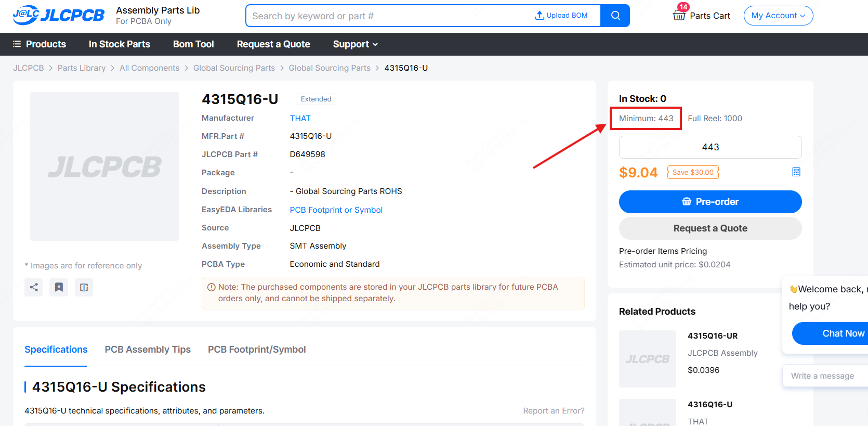Click the 4315Q16-UR related product thumbnail

point(648,359)
